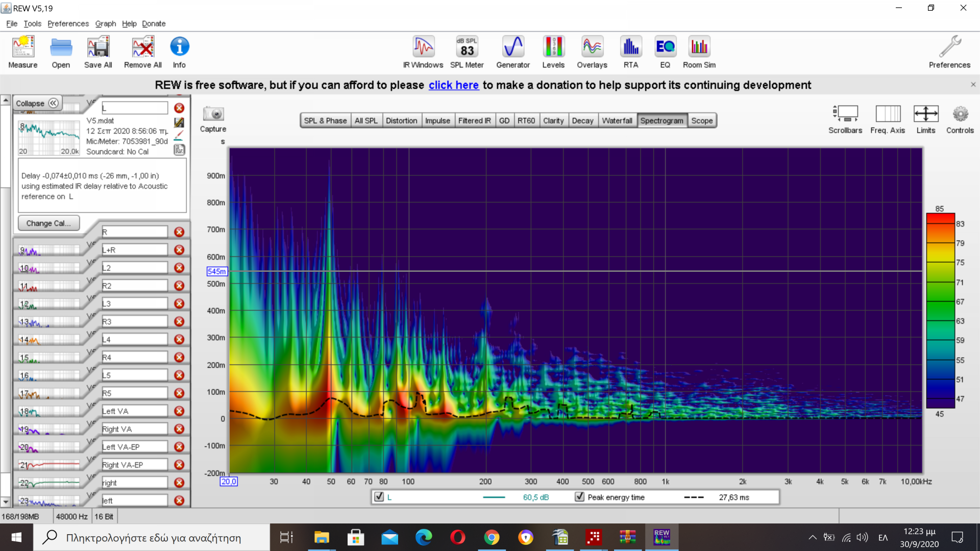Open the Tools menu
Screen dimensions: 980x551
33,23
